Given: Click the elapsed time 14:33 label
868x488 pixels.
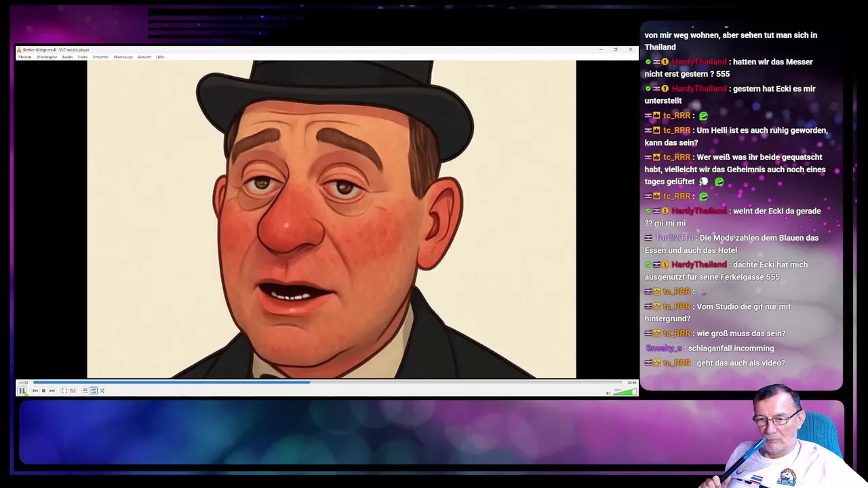Looking at the screenshot, I should [x=23, y=382].
